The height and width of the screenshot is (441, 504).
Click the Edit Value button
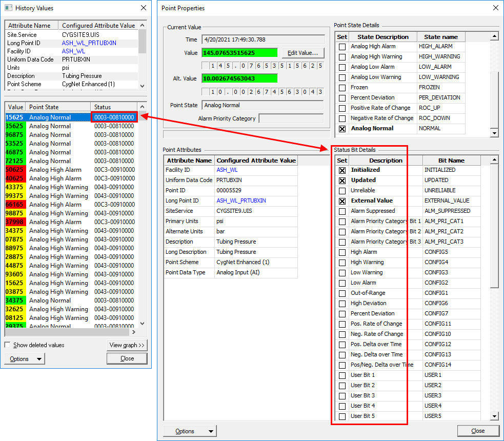(x=303, y=53)
